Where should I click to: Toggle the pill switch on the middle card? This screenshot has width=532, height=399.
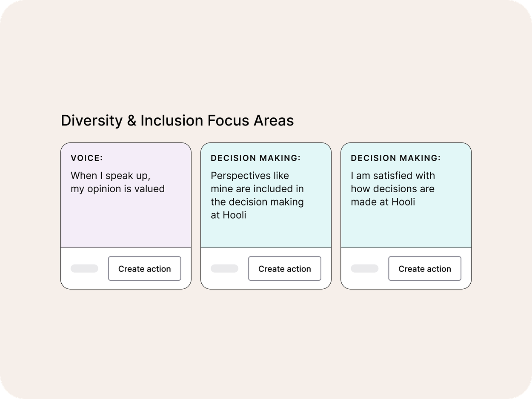coord(224,268)
